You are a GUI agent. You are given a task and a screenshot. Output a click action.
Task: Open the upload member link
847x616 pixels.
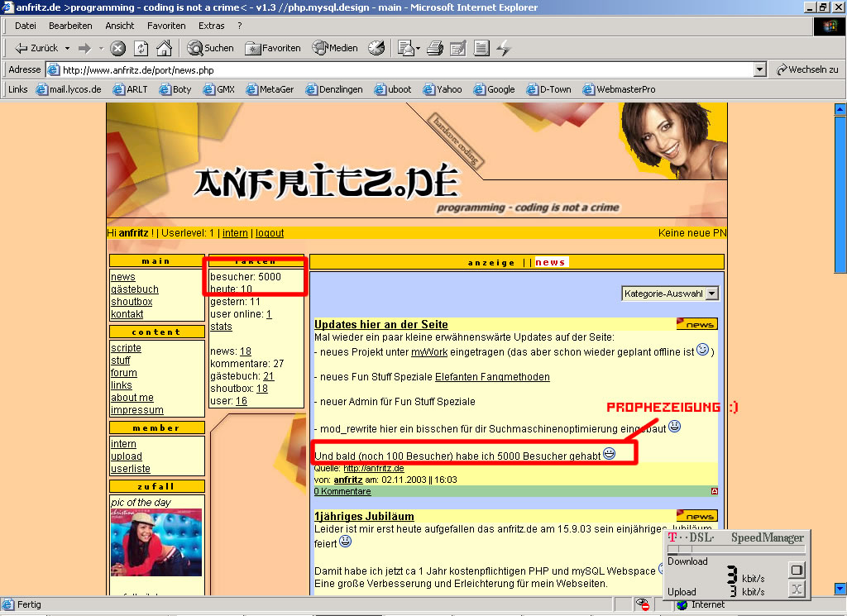click(x=127, y=456)
